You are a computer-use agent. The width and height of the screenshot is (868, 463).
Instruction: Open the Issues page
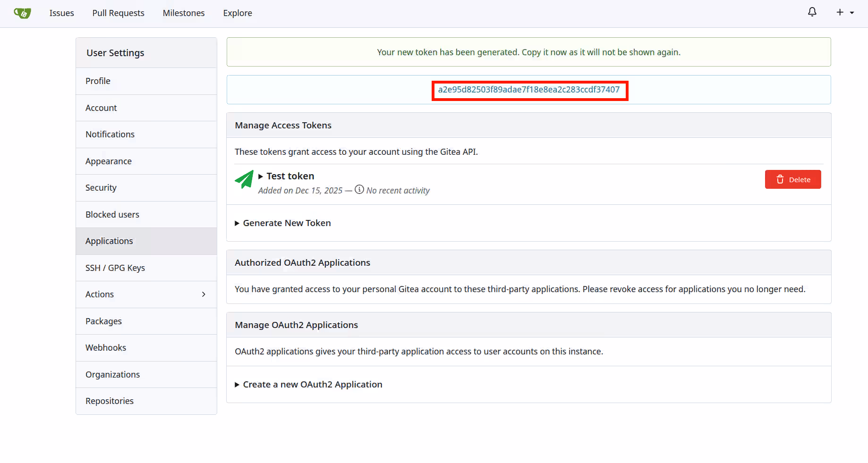click(61, 13)
